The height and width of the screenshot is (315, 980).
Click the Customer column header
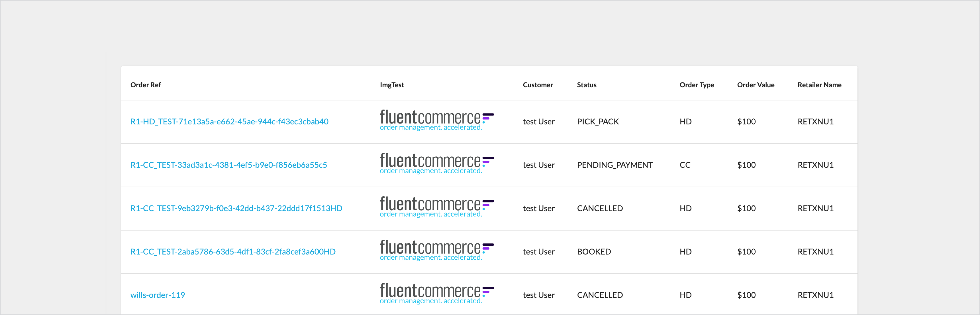538,85
